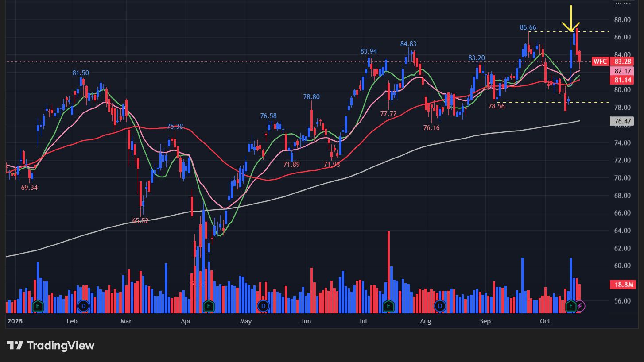Open the February dividend D marker
The image size is (644, 362).
pyautogui.click(x=83, y=306)
